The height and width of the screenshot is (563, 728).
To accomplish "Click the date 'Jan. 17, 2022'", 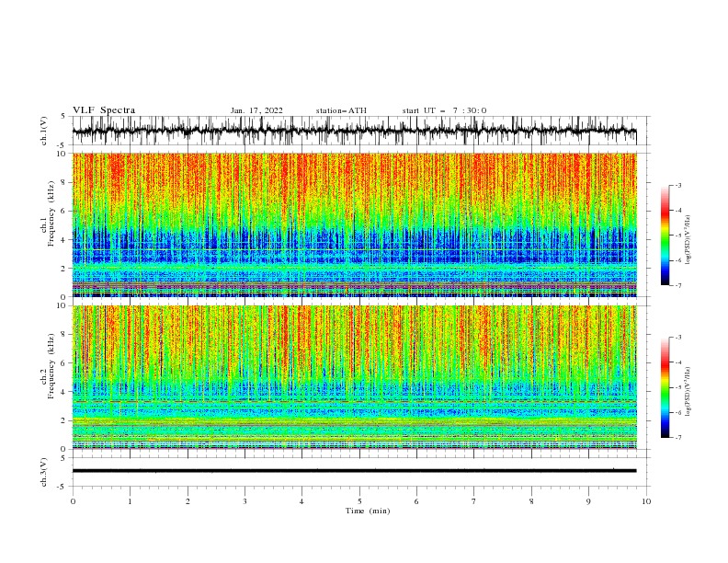I will point(256,110).
